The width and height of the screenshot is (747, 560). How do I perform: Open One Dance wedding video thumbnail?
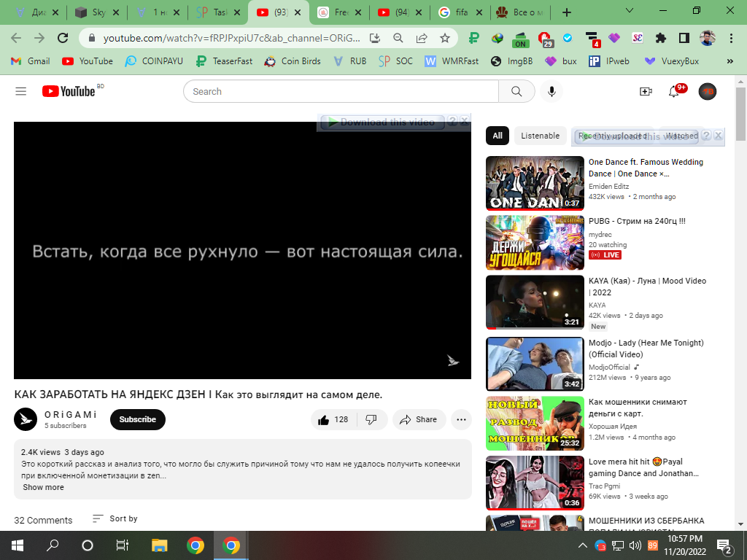point(535,183)
